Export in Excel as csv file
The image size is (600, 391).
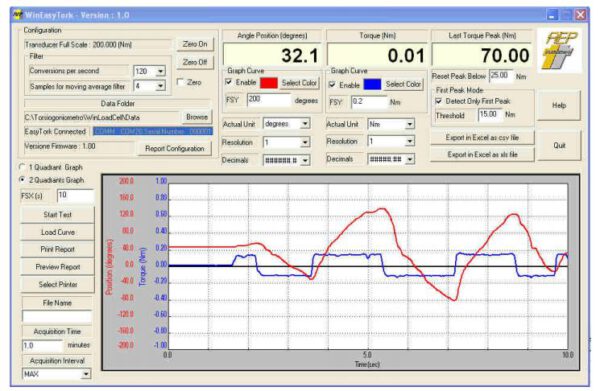pos(482,138)
